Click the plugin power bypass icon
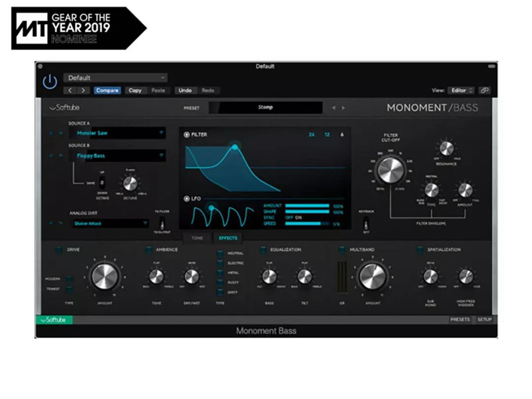This screenshot has width=532, height=399. pyautogui.click(x=50, y=82)
